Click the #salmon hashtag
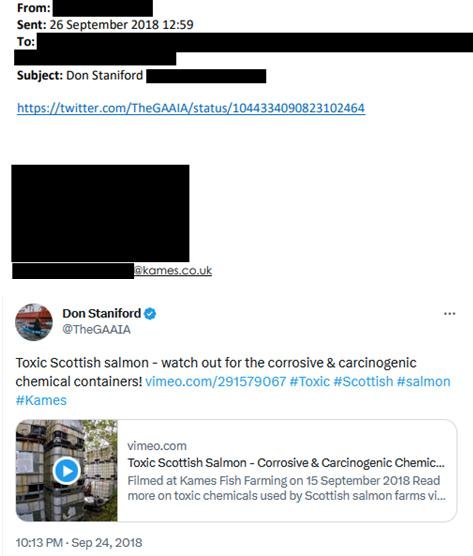 [x=424, y=382]
